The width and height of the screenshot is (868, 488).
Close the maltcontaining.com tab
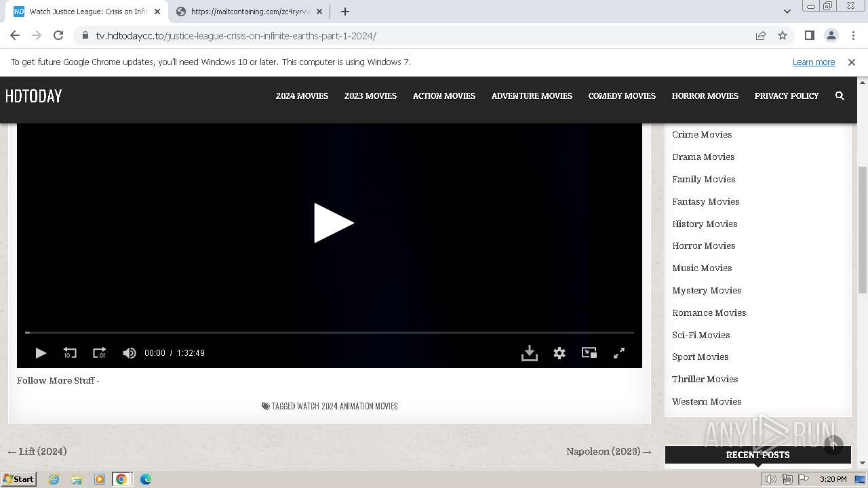319,12
